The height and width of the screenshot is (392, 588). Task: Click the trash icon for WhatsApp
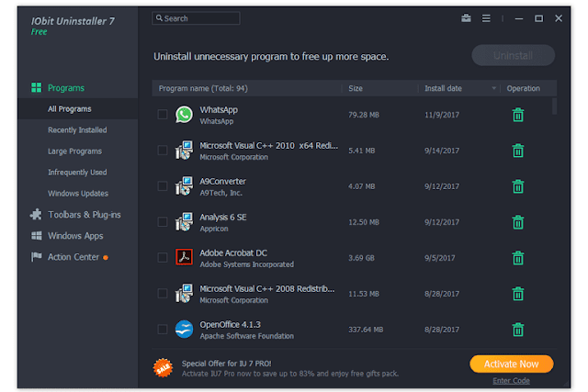(x=518, y=115)
